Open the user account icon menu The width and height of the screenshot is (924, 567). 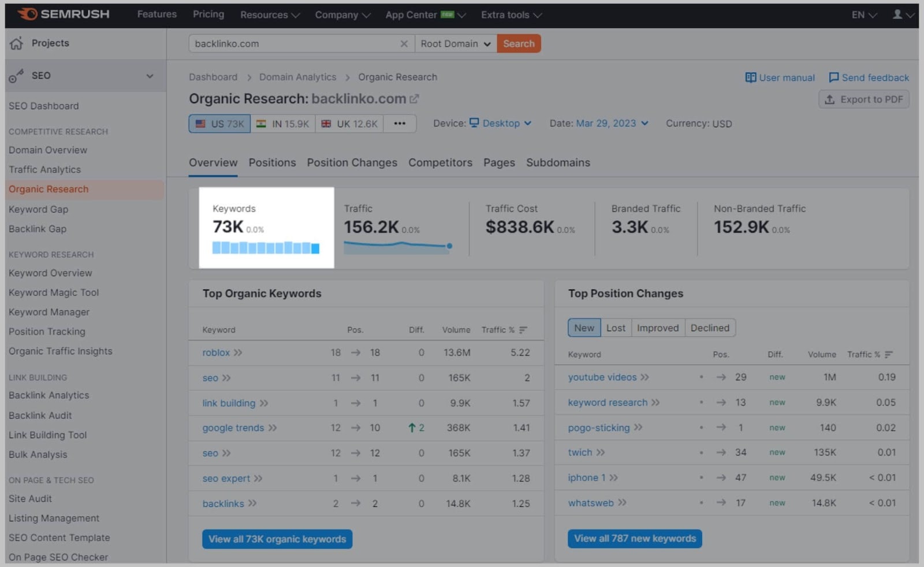[903, 14]
